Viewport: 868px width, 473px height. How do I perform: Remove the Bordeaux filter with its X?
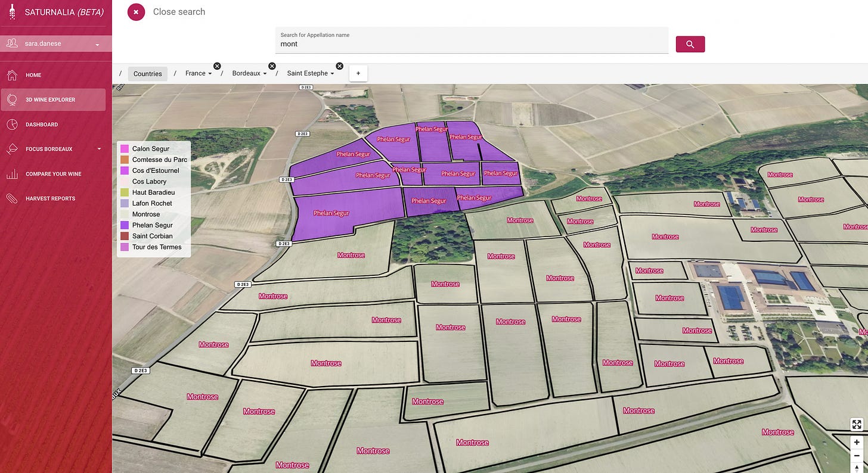tap(272, 66)
